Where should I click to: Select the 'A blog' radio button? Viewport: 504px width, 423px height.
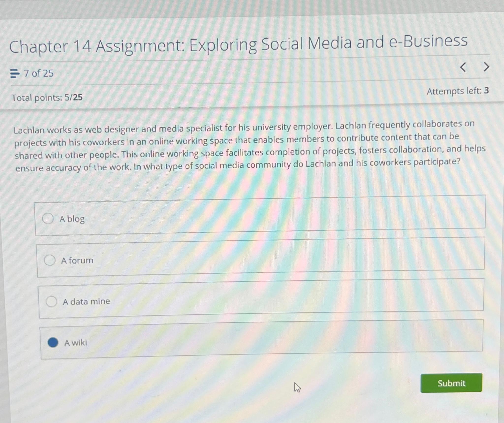[x=48, y=218]
